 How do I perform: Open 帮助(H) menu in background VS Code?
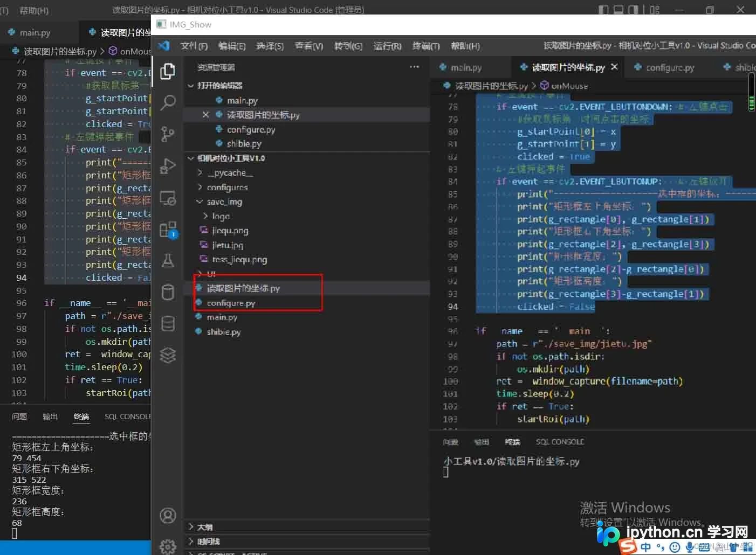click(33, 10)
